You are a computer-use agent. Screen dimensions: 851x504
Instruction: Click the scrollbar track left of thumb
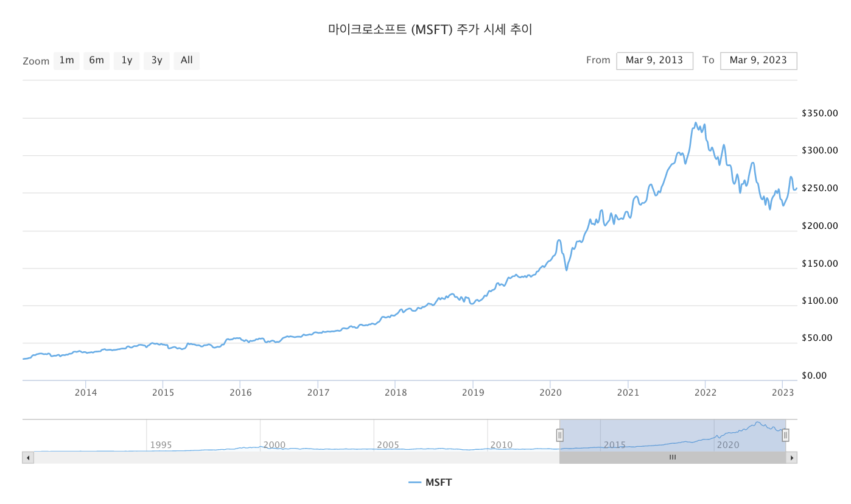point(296,457)
